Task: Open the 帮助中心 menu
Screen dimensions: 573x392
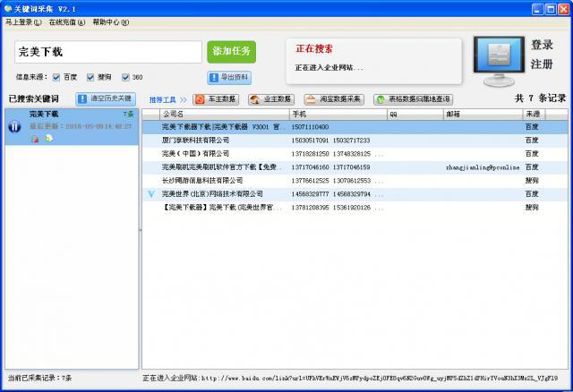Action: tap(111, 22)
